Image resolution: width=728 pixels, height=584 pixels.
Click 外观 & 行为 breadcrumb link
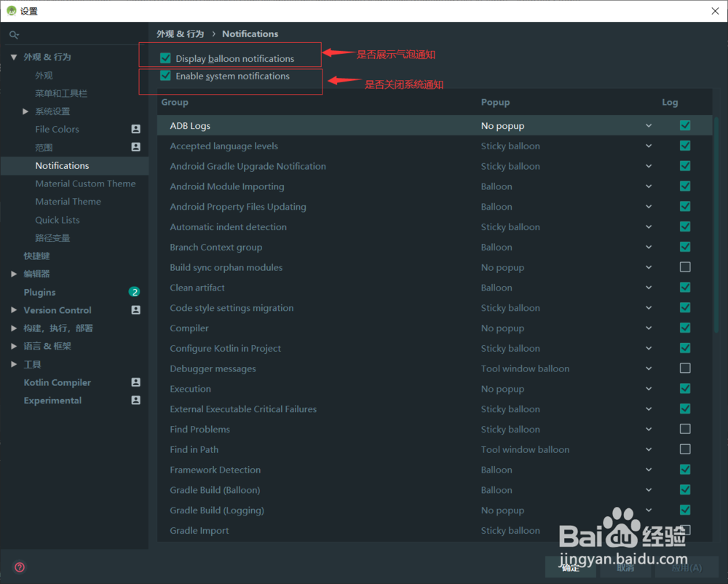point(180,34)
